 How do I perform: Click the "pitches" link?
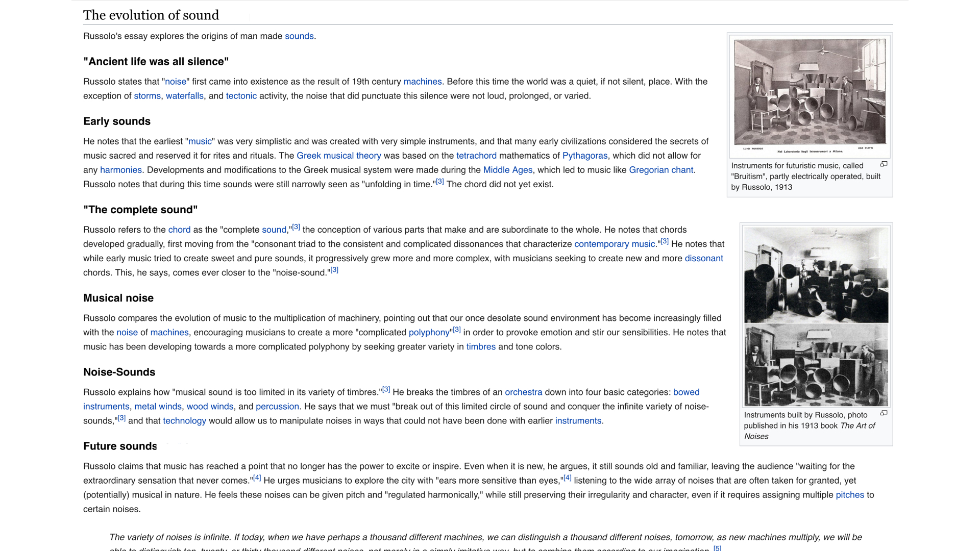pyautogui.click(x=849, y=495)
